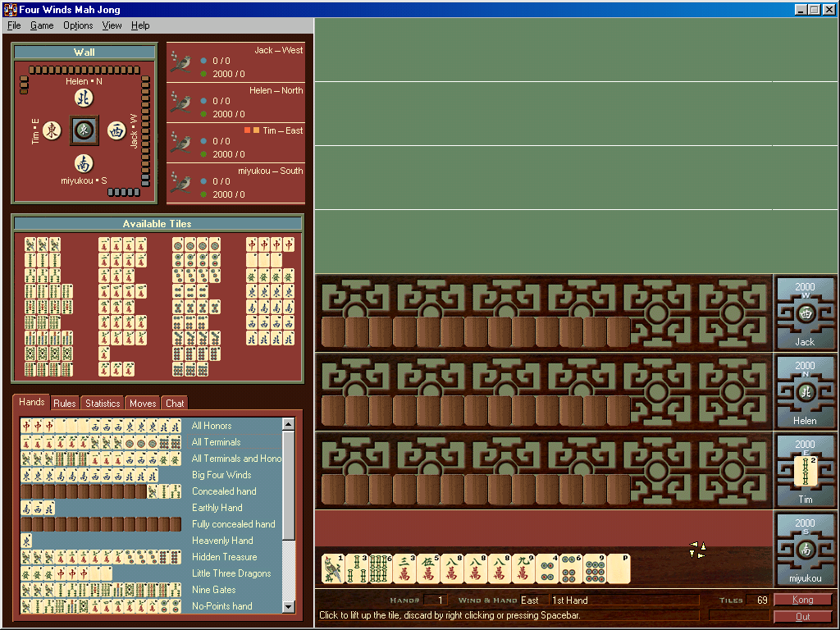The width and height of the screenshot is (840, 630).
Task: Click the Out button
Action: click(802, 617)
